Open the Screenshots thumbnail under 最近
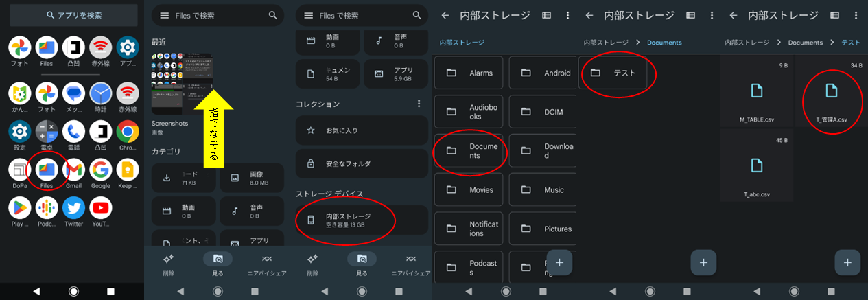Screen dimensions: 868x300 pos(182,85)
